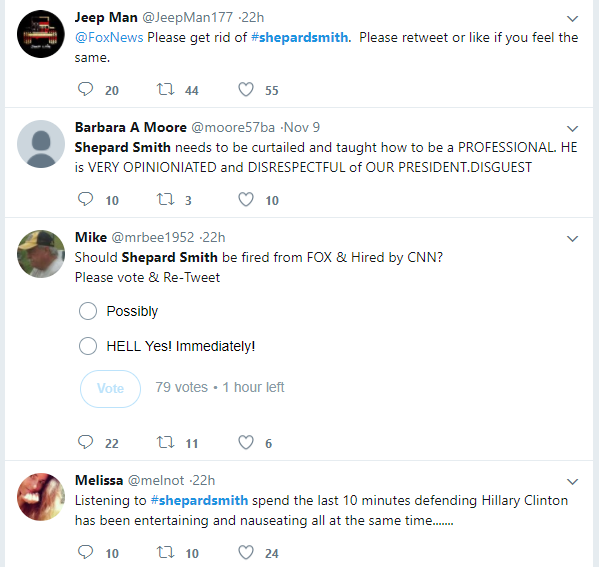Click the Vote button on poll
Screen dimensions: 599x567
(110, 389)
